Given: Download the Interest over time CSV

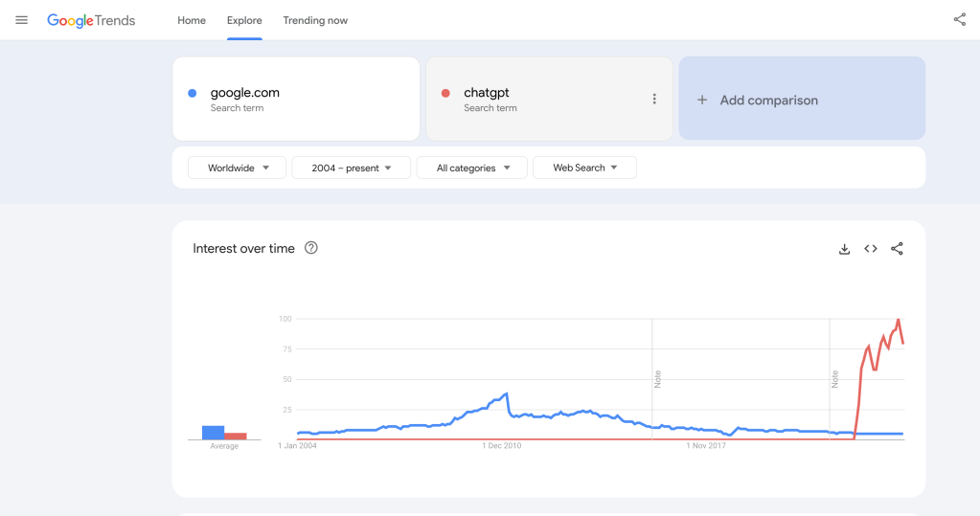Looking at the screenshot, I should [844, 249].
